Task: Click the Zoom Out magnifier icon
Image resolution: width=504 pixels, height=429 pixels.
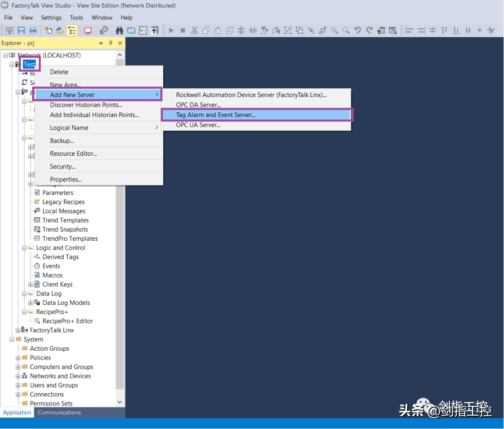Action: (x=346, y=31)
